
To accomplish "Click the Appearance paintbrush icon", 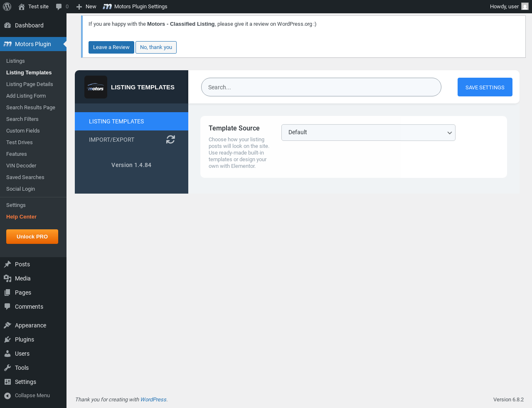I will (7, 325).
